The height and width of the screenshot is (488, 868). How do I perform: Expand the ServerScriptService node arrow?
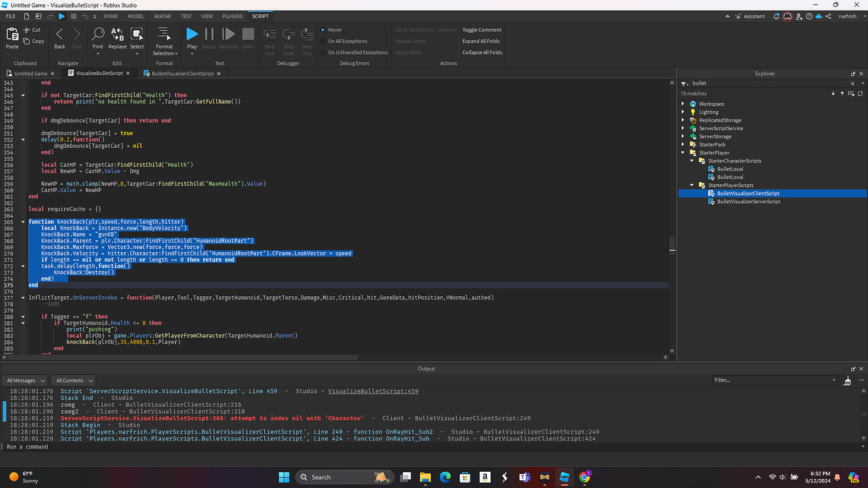pyautogui.click(x=684, y=128)
